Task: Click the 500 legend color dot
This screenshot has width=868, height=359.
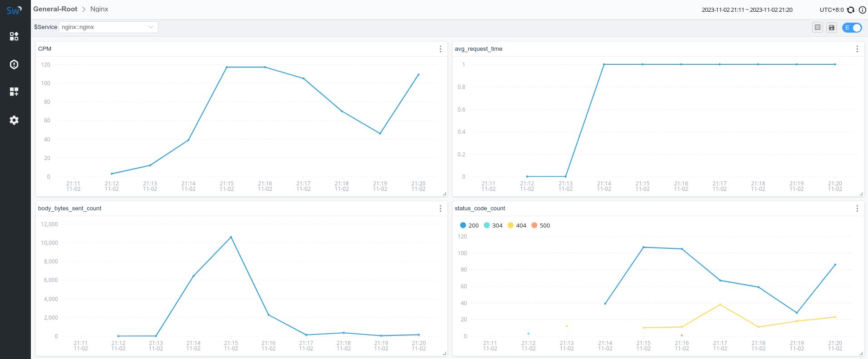Action: coord(534,225)
